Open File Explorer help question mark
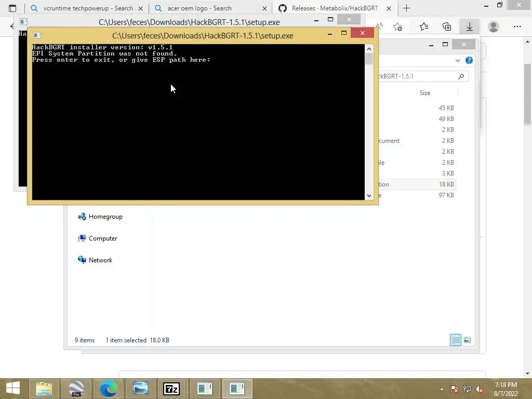Viewport: 532px width, 399px height. [469, 60]
